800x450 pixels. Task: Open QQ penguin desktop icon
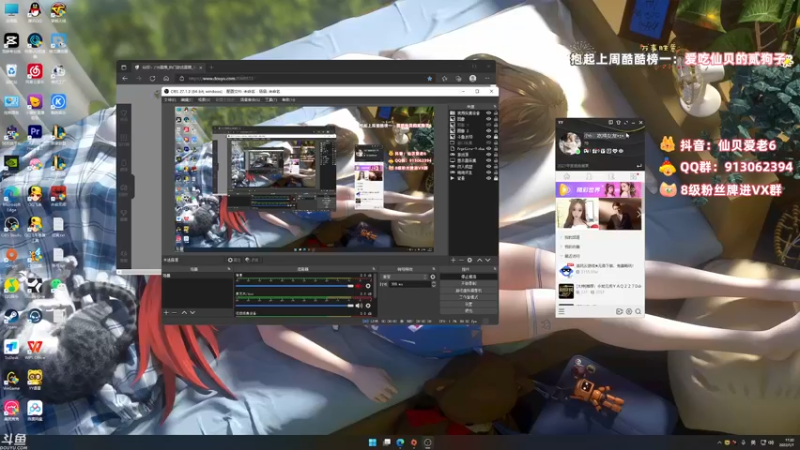pos(35,10)
